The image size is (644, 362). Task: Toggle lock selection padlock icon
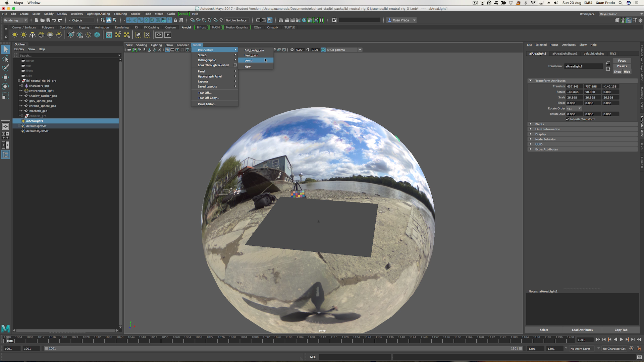coord(175,20)
